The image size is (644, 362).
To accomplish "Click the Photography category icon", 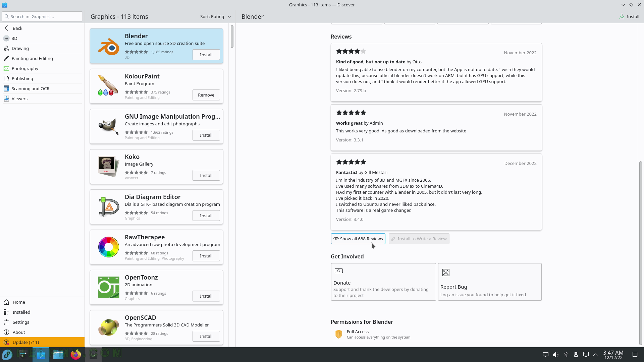I will [6, 68].
